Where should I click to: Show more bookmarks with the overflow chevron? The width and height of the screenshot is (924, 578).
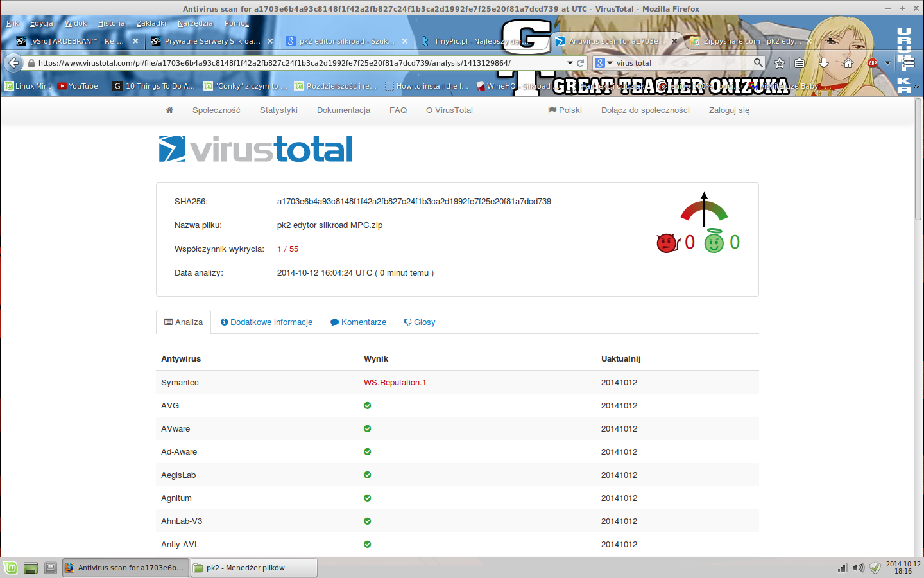(916, 86)
